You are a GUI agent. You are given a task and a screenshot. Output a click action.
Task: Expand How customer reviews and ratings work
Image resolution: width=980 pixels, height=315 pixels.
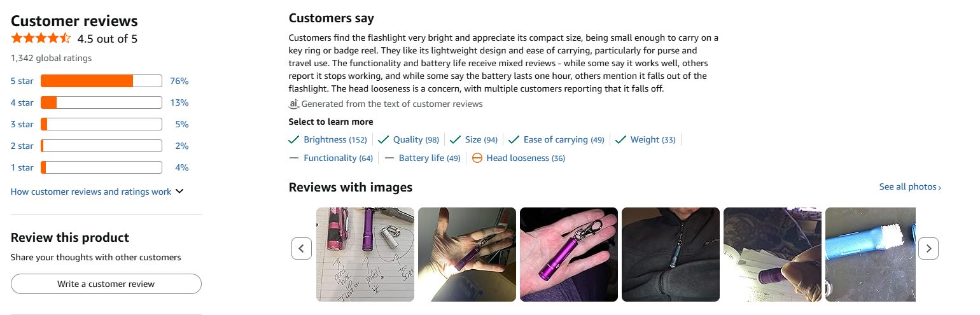(x=97, y=192)
